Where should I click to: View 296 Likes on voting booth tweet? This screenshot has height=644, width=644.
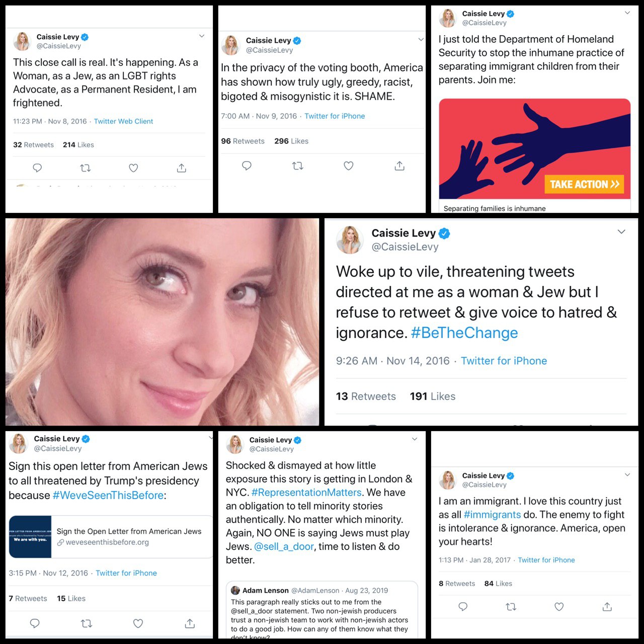291,141
